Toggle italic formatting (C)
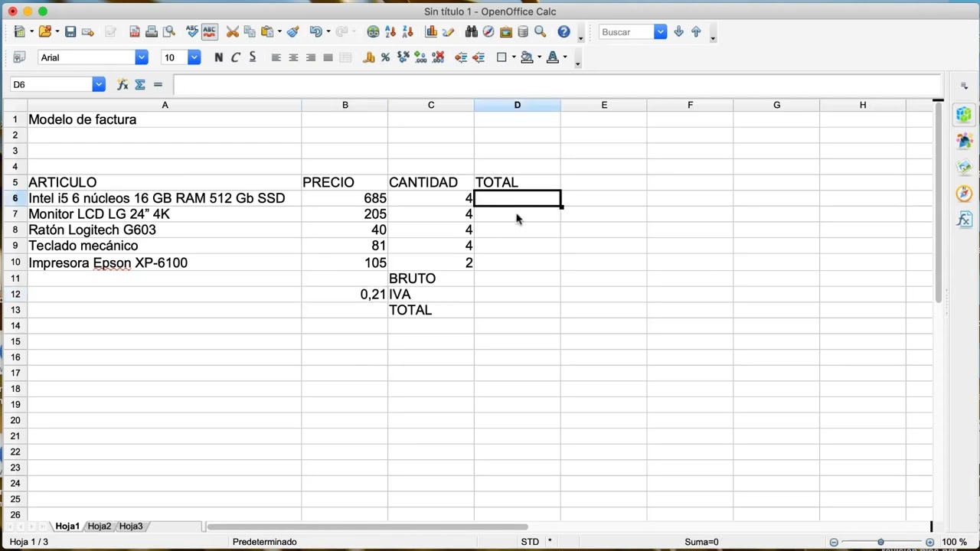 (x=236, y=57)
